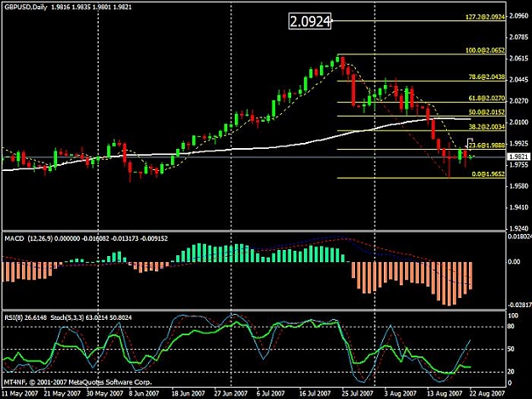
Task: Click the 2.0270 price scale value
Action: [519, 100]
